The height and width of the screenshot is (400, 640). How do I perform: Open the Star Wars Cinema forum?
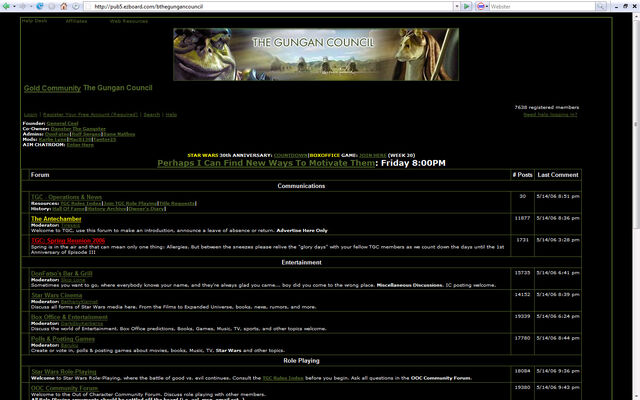click(x=57, y=295)
